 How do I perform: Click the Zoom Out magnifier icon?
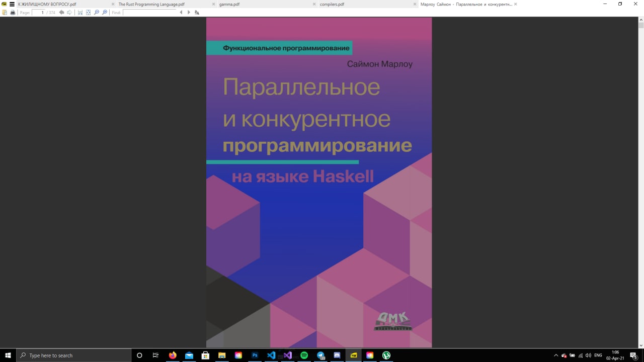pyautogui.click(x=97, y=13)
